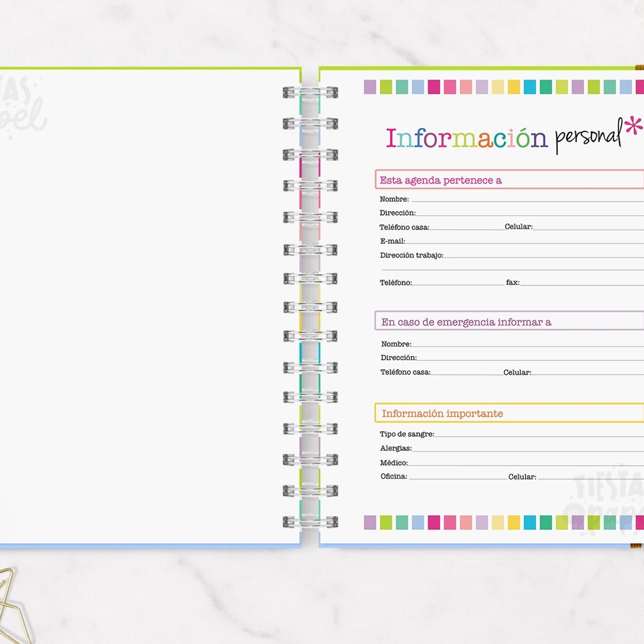Image resolution: width=644 pixels, height=644 pixels.
Task: Click the E-mail line field
Action: click(523, 240)
